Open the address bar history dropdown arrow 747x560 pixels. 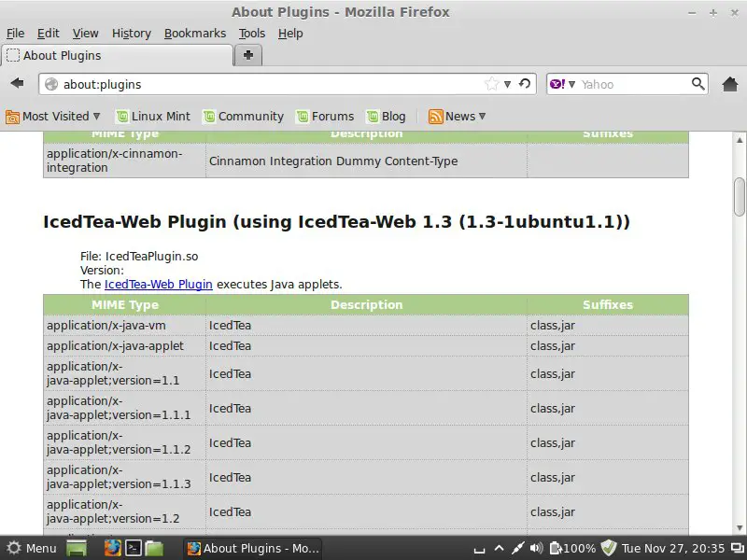tap(507, 84)
